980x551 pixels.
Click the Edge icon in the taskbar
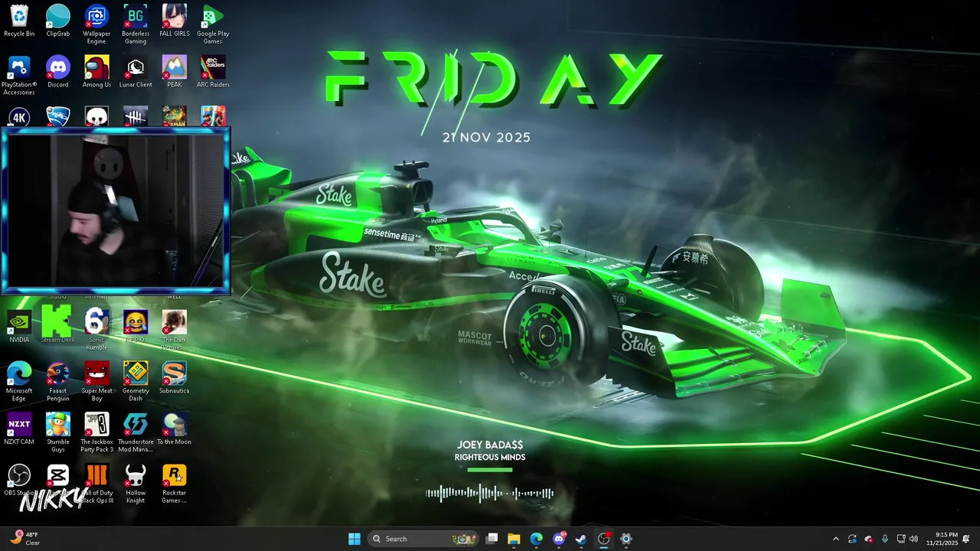(536, 539)
